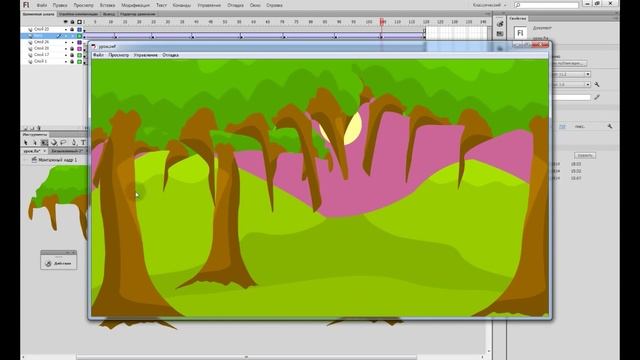Viewport: 640px width, 360px height.
Task: Switch to the Редактор движения tab
Action: point(138,14)
